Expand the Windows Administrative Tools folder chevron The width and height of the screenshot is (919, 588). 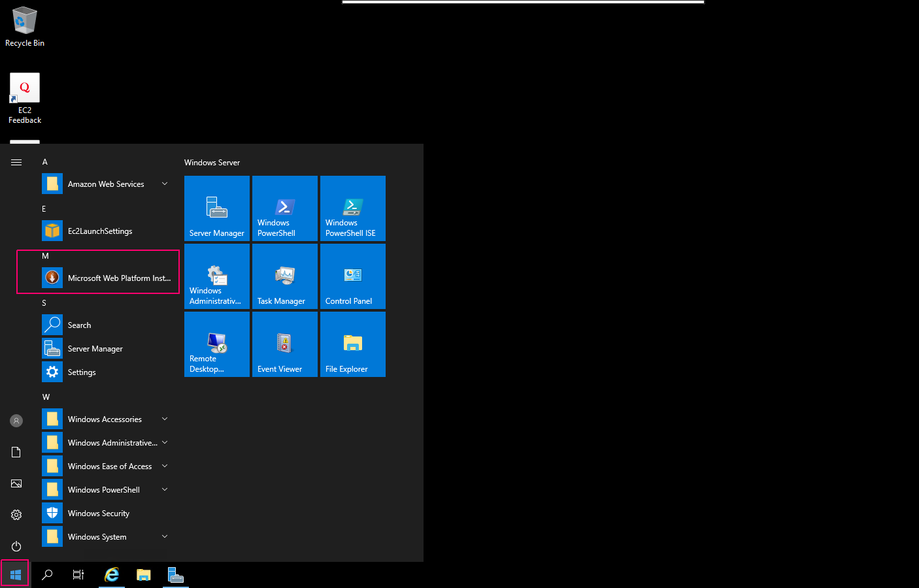[x=165, y=443]
